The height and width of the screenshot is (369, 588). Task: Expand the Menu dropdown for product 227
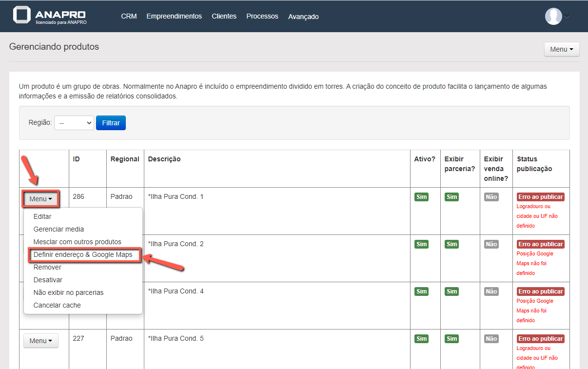pos(40,341)
